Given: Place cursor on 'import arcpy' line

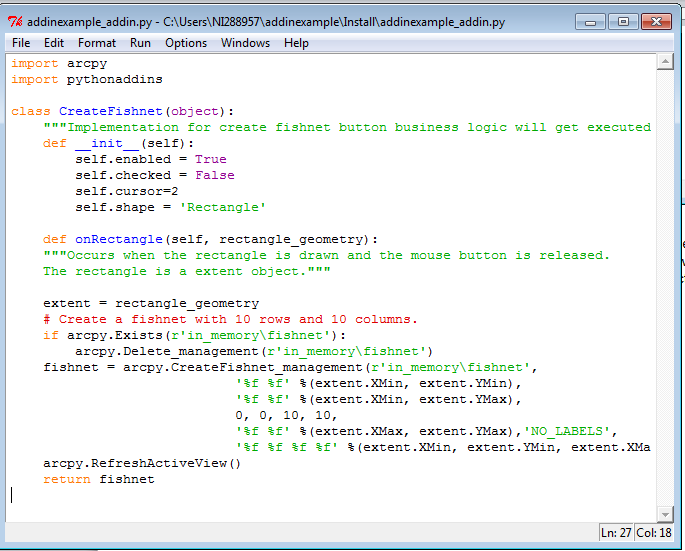Looking at the screenshot, I should pyautogui.click(x=59, y=64).
